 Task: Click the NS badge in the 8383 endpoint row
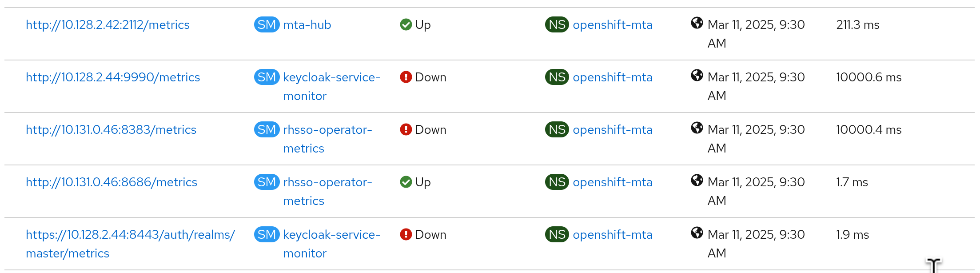557,130
